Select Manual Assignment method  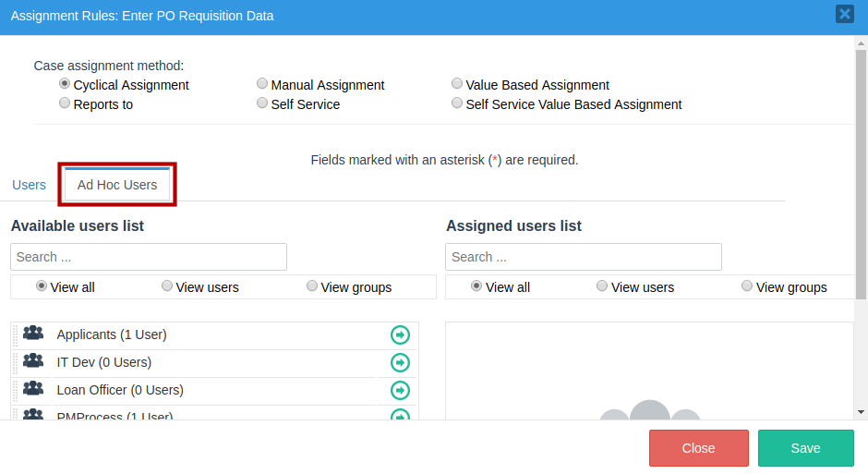[262, 84]
